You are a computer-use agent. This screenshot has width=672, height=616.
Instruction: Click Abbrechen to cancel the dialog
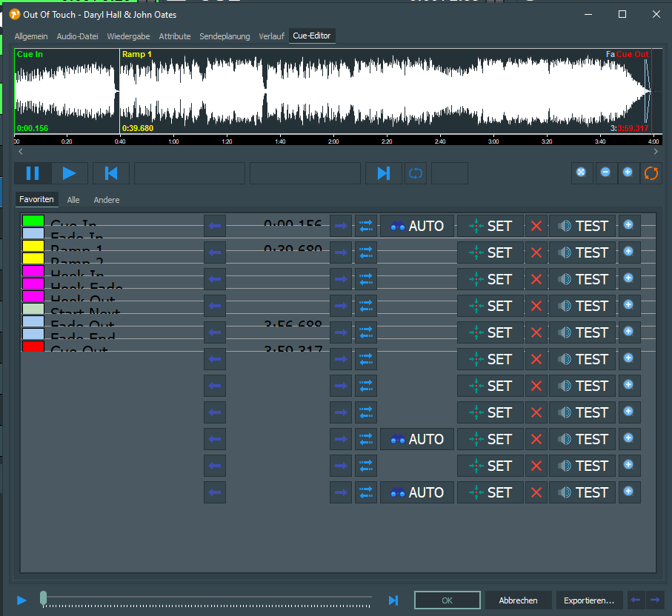518,600
